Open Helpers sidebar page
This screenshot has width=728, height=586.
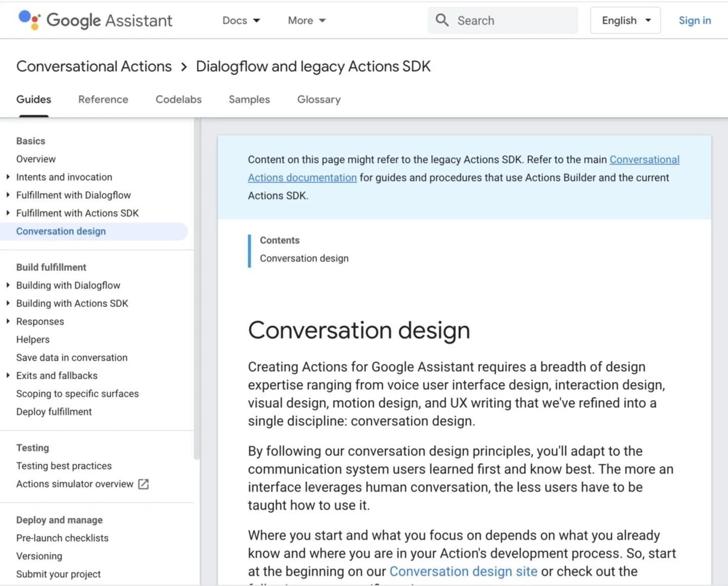point(33,339)
